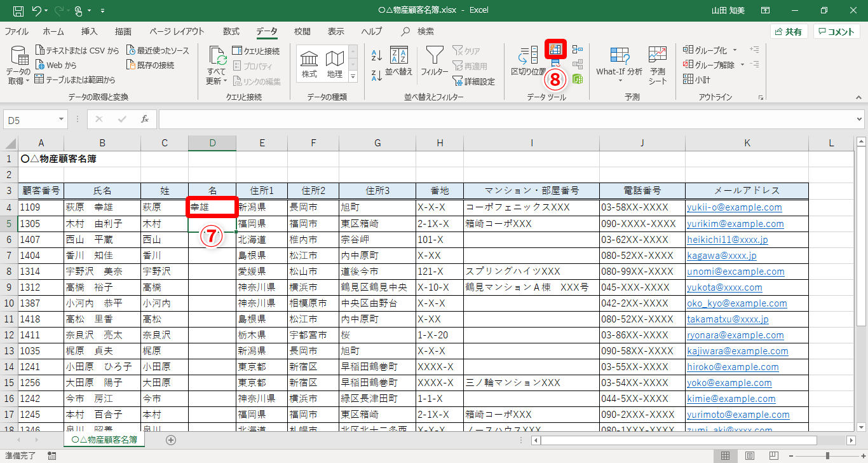Viewport: 868px width, 463px height.
Task: Open yukii-o@example.com email link
Action: 735,207
